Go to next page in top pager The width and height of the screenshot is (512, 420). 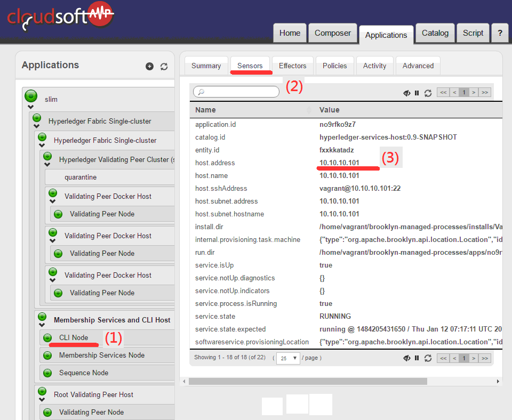coord(474,92)
